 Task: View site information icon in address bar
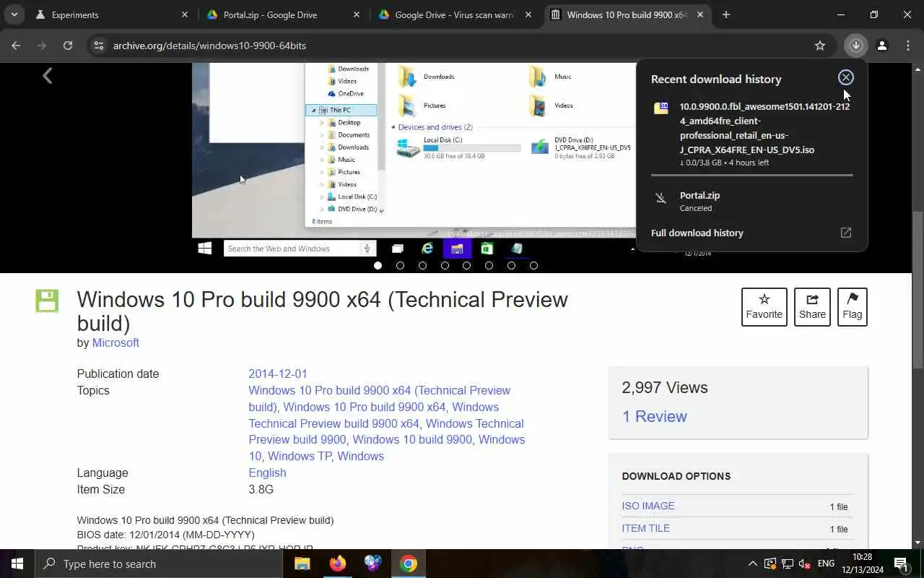click(x=99, y=46)
